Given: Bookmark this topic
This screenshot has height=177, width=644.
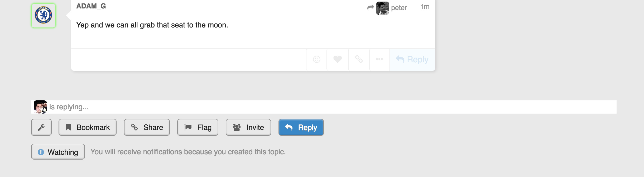Looking at the screenshot, I should pyautogui.click(x=88, y=127).
